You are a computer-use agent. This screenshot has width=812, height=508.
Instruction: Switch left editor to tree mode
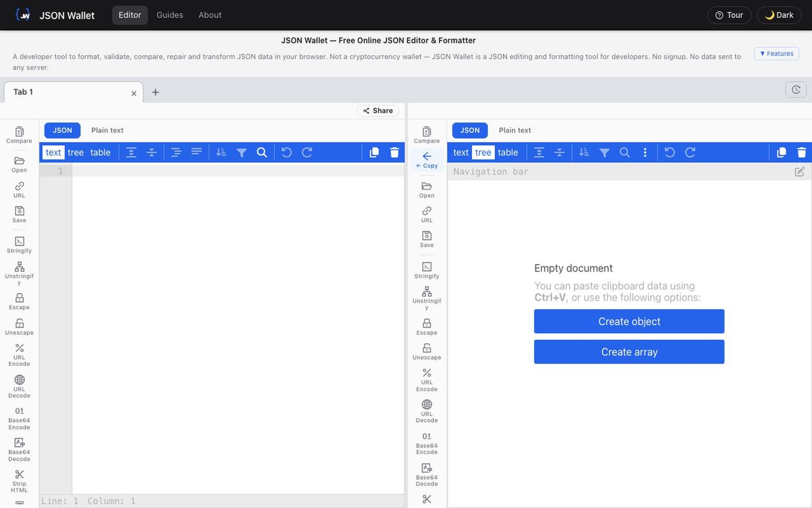click(x=75, y=152)
